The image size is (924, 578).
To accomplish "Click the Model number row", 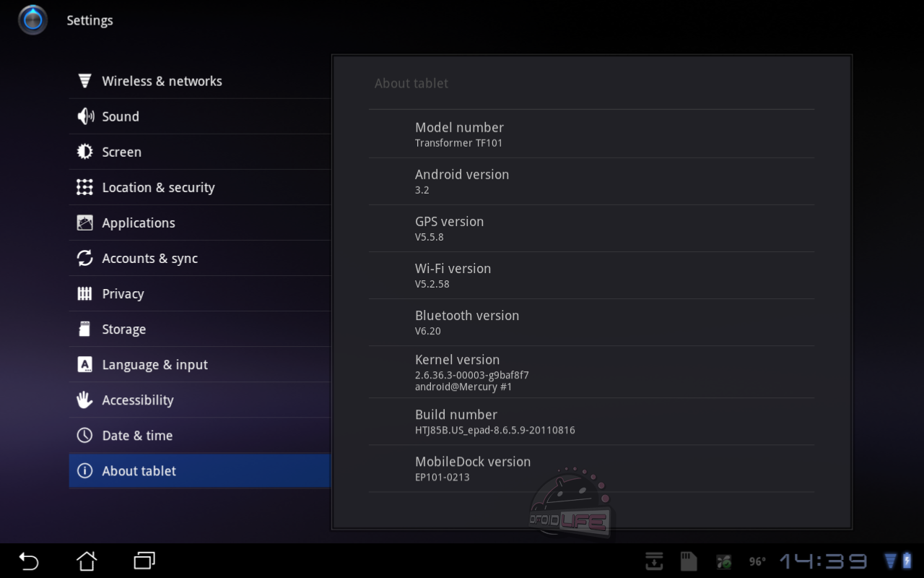I will click(x=591, y=134).
